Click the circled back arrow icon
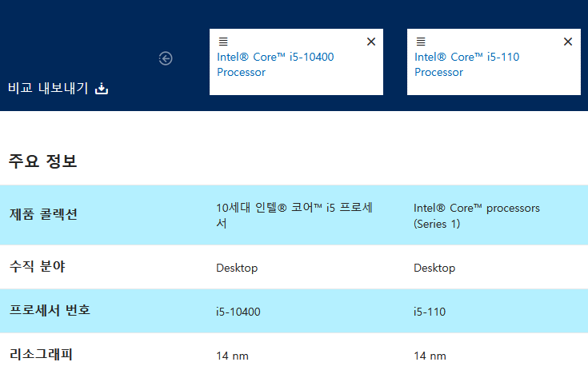This screenshot has width=588, height=370. [x=166, y=58]
